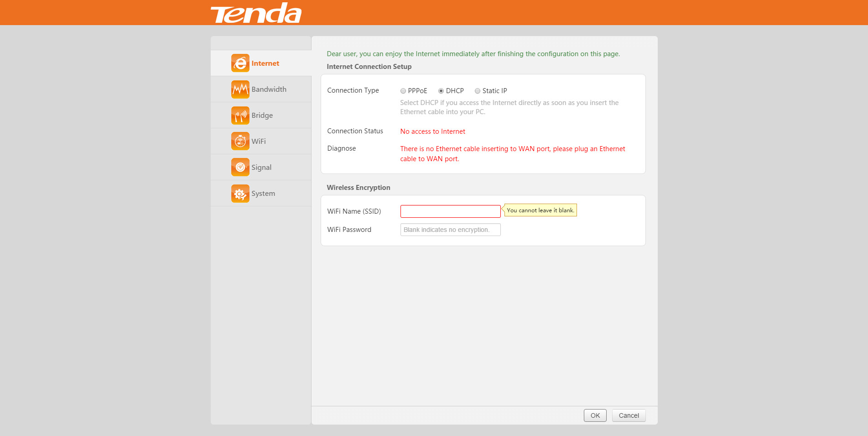868x436 pixels.
Task: Click the Bandwidth graph icon
Action: click(x=240, y=89)
